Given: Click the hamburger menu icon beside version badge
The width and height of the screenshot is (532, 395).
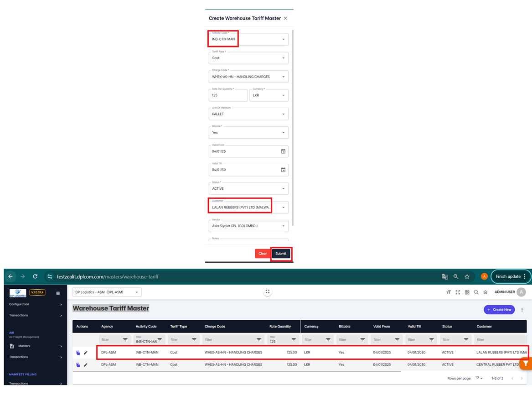Looking at the screenshot, I should tap(58, 293).
